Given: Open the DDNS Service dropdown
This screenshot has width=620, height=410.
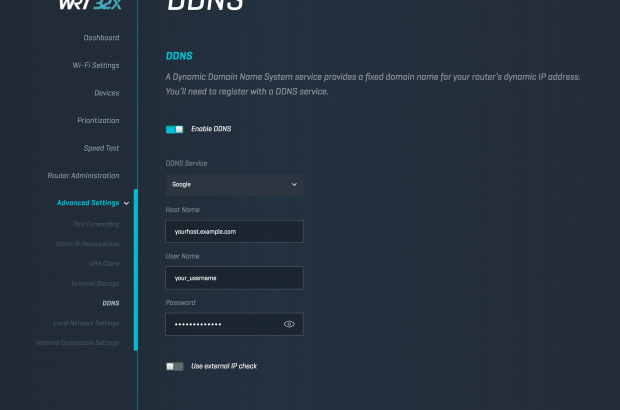Looking at the screenshot, I should pyautogui.click(x=234, y=184).
